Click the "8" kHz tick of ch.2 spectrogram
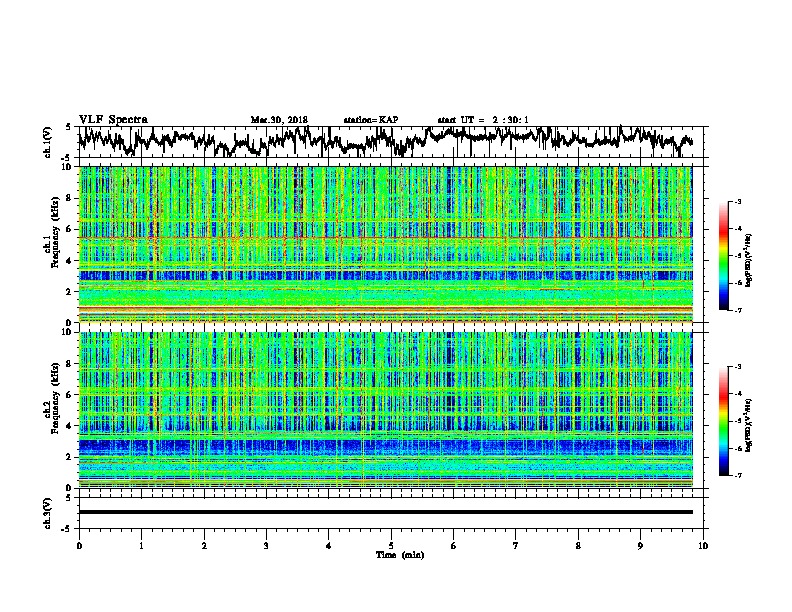This screenshot has width=792, height=612. click(x=70, y=364)
